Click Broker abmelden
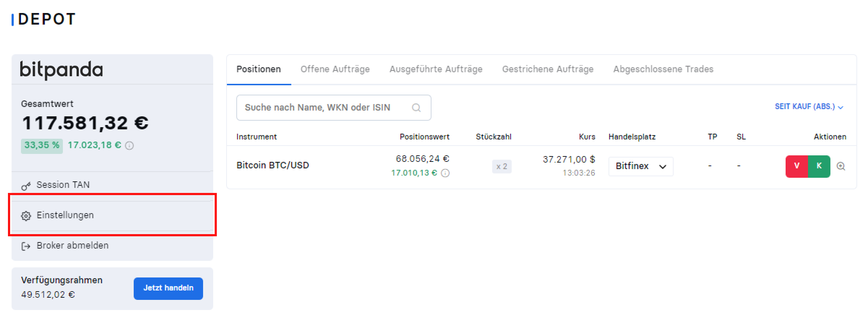Viewport: 868px width, 323px height. [112, 246]
